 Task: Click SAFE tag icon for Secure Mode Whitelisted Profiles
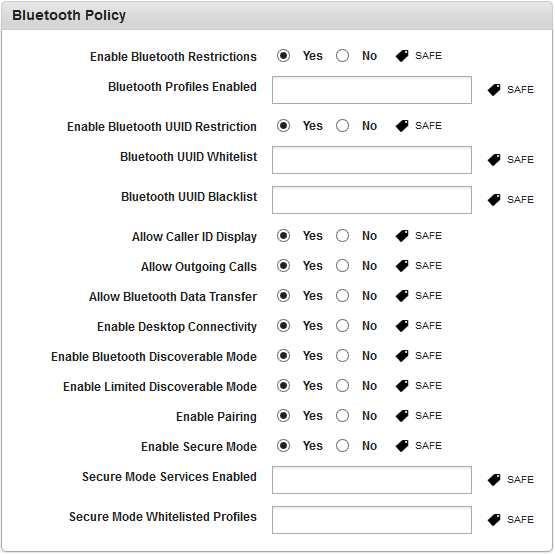click(x=494, y=520)
